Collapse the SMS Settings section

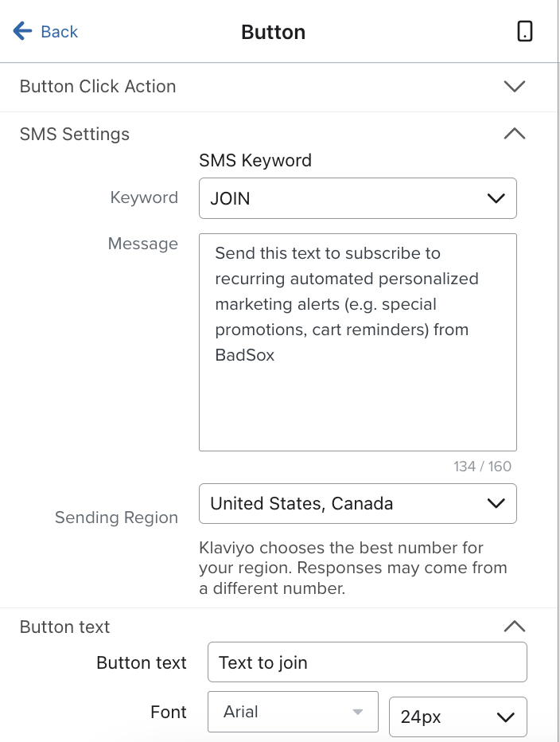pos(515,134)
